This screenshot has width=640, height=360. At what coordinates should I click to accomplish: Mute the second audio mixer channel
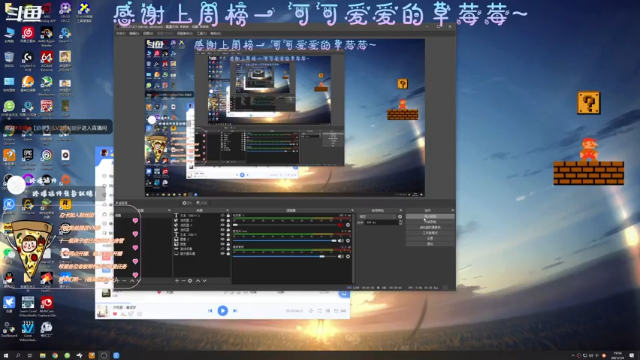340,240
